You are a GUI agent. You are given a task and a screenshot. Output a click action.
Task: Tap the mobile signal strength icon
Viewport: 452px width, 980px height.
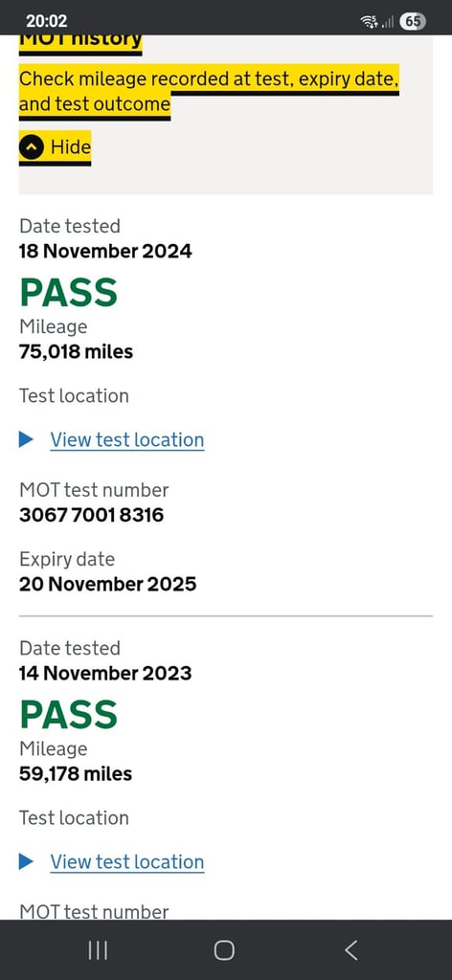388,22
